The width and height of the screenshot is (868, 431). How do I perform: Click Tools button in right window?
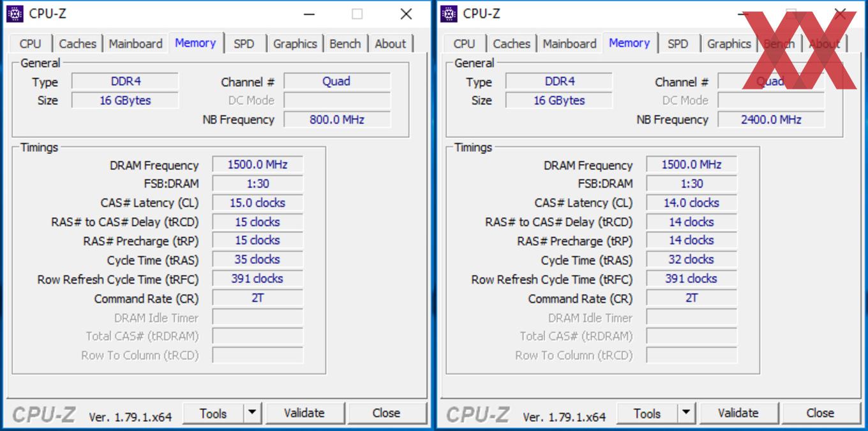pos(647,413)
